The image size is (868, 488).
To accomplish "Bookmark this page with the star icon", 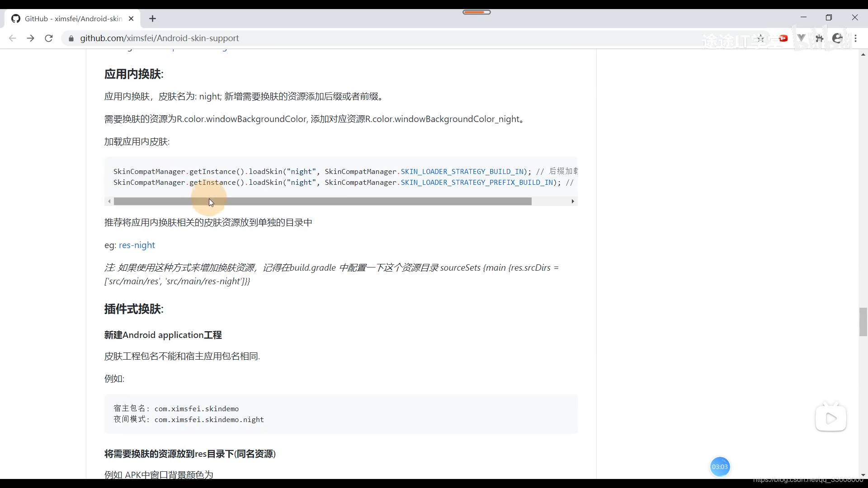I will pyautogui.click(x=760, y=38).
